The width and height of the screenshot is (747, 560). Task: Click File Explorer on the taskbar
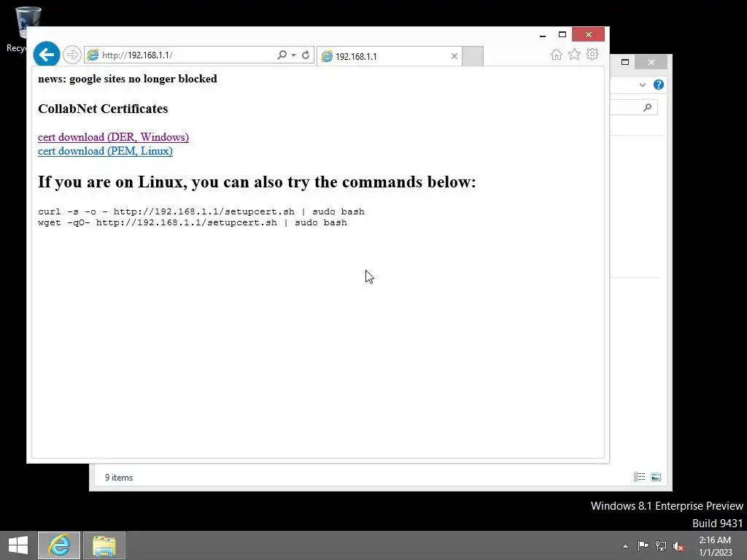click(104, 545)
